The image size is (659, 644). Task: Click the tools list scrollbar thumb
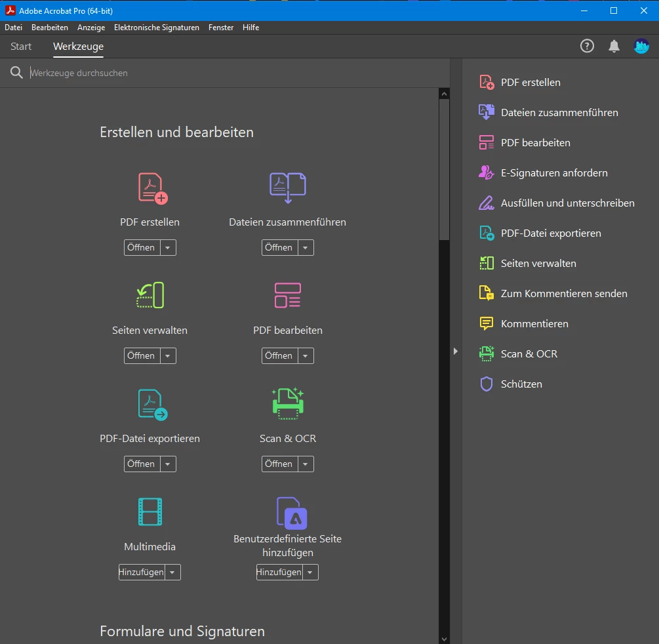(x=444, y=170)
